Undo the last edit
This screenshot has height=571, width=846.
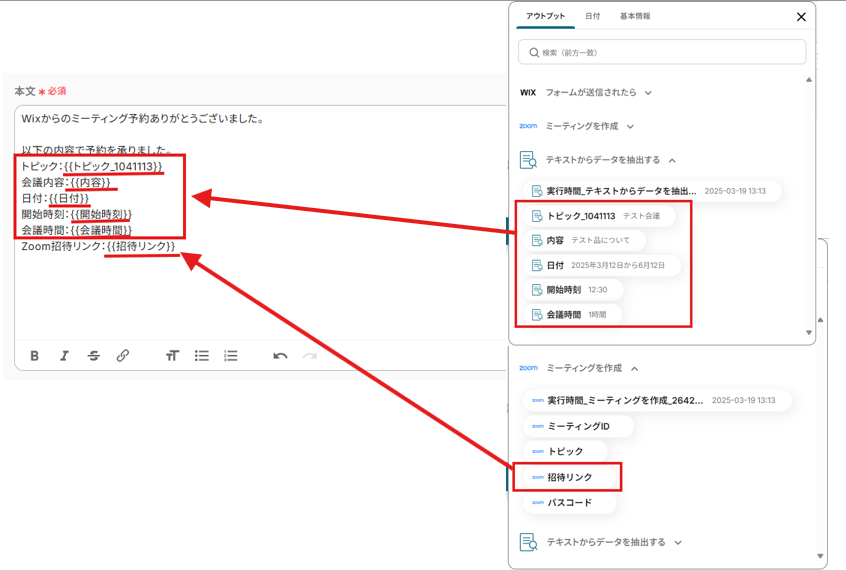click(280, 356)
